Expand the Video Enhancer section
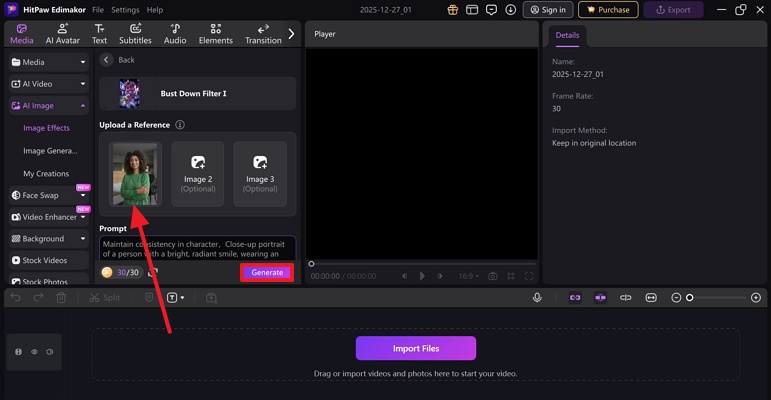Screen dimensions: 771x400 49,217
